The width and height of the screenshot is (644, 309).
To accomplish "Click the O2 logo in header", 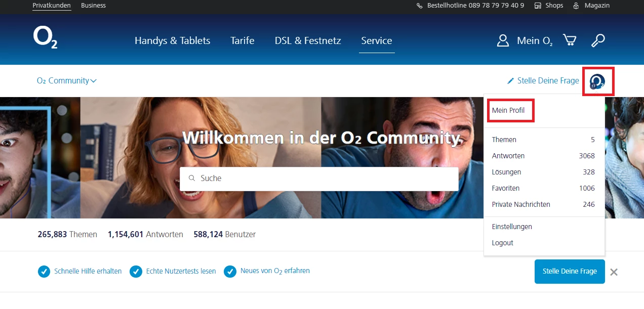I will pos(45,38).
